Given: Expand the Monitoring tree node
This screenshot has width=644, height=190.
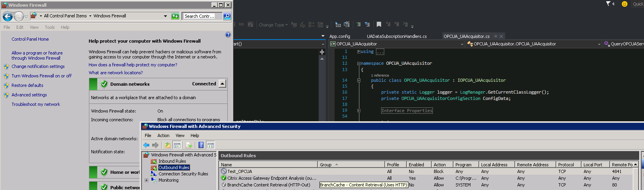Looking at the screenshot, I should tap(146, 181).
